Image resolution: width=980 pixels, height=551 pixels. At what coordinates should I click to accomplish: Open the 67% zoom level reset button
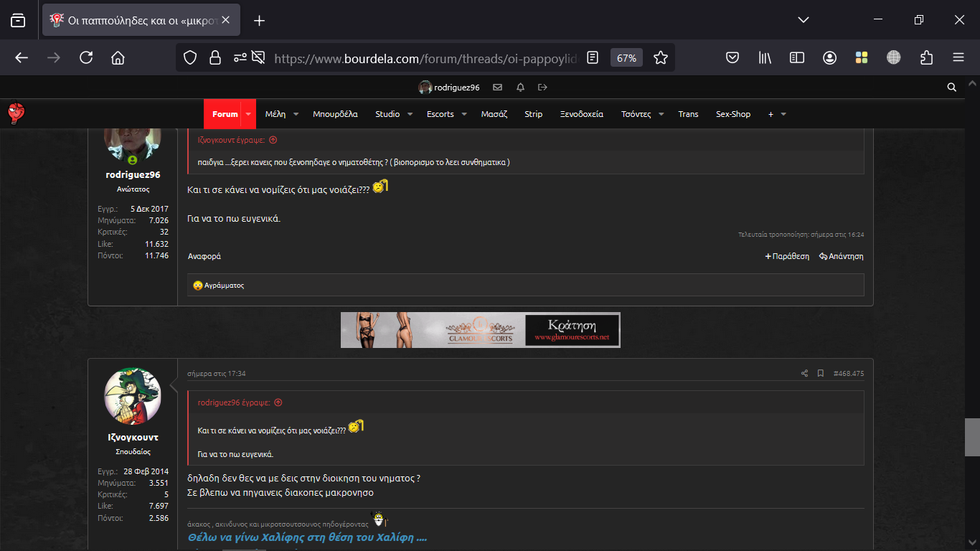[x=626, y=58]
